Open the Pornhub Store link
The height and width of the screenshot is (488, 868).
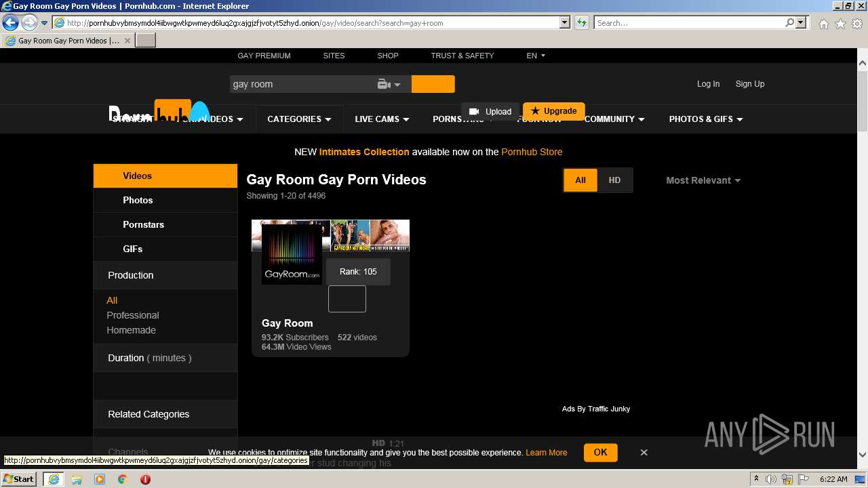point(532,152)
